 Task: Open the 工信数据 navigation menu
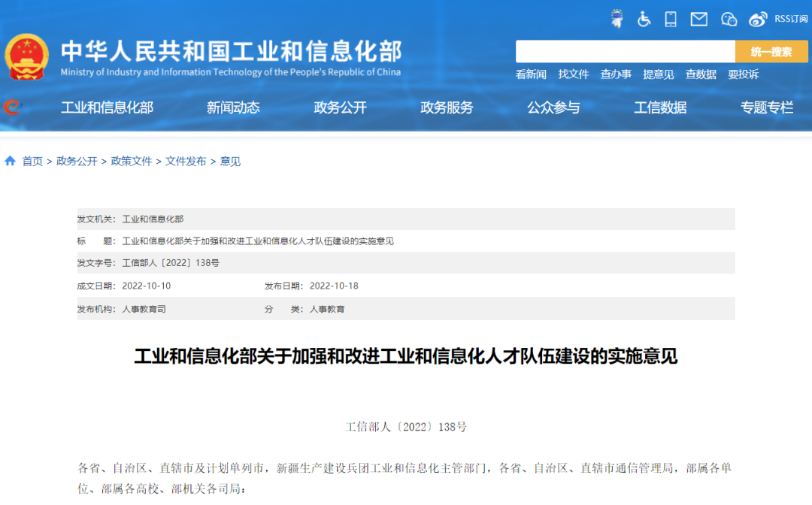(660, 107)
